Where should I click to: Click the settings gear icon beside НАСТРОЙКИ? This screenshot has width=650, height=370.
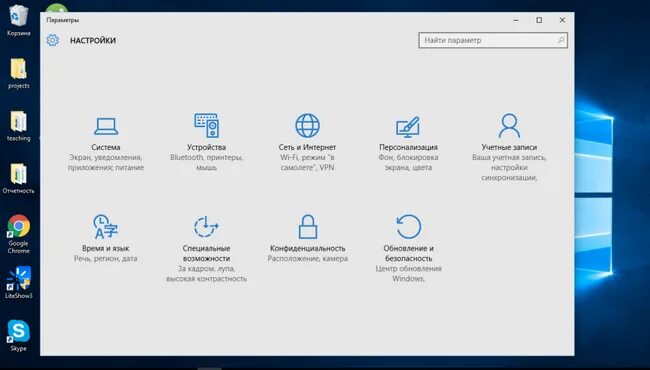click(53, 40)
